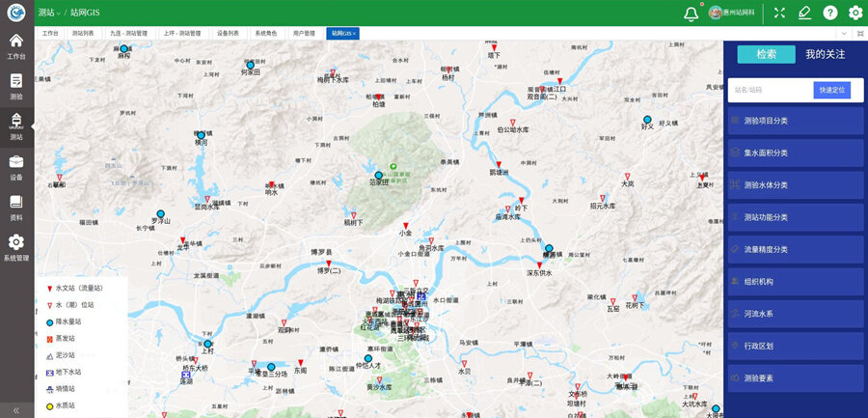
Task: Open the 资料 sidebar icon
Action: (16, 207)
